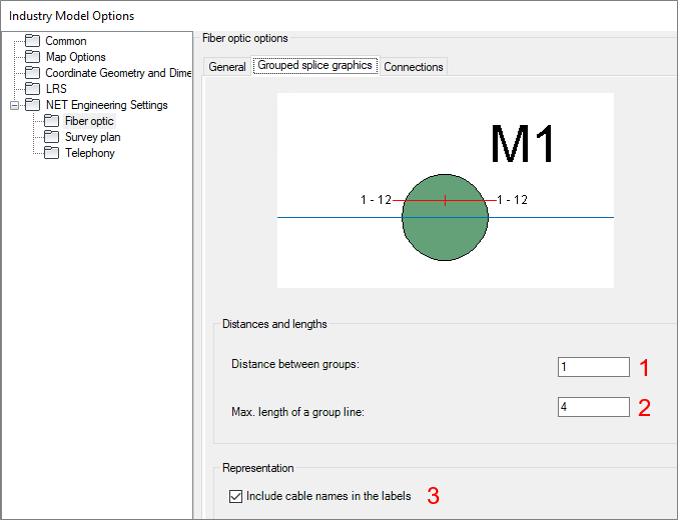
Task: Focus the Max. length of group line field
Action: click(x=594, y=407)
